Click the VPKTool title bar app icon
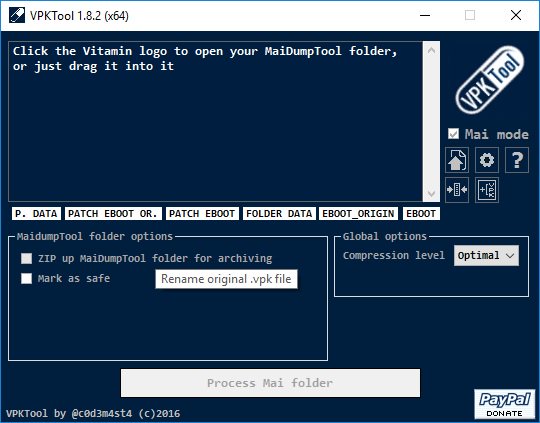The width and height of the screenshot is (540, 423). (17, 16)
